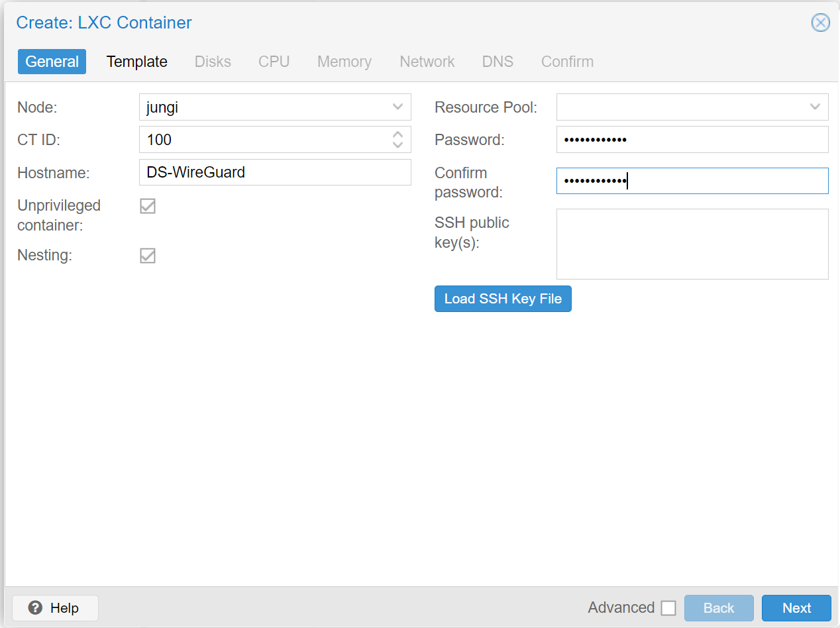Click the Confirm password field

click(x=692, y=181)
